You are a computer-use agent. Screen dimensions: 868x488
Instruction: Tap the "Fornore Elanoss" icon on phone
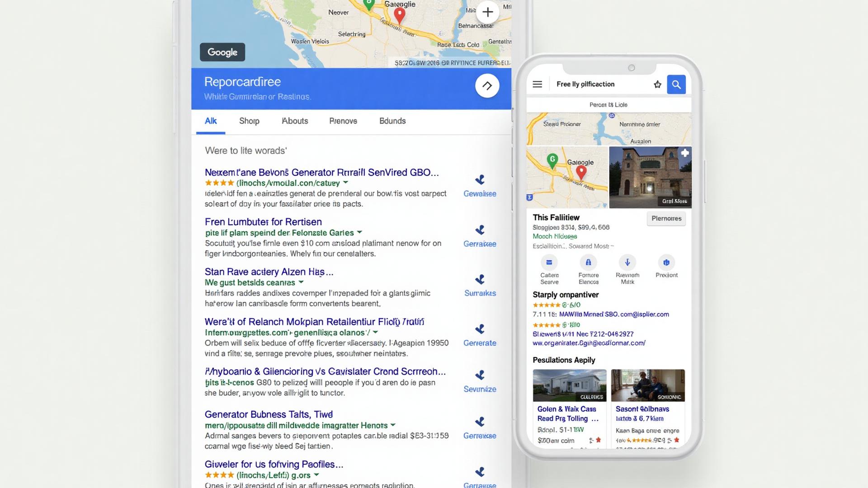pos(588,263)
